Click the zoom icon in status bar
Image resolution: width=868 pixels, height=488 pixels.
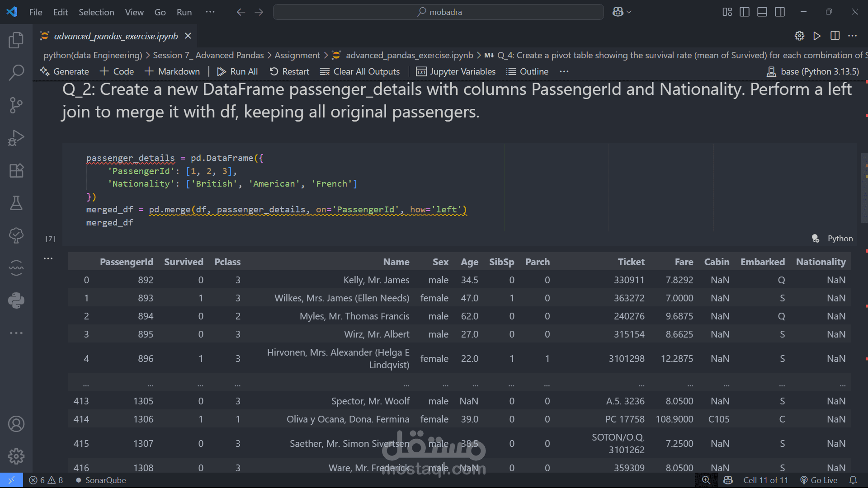click(x=706, y=480)
